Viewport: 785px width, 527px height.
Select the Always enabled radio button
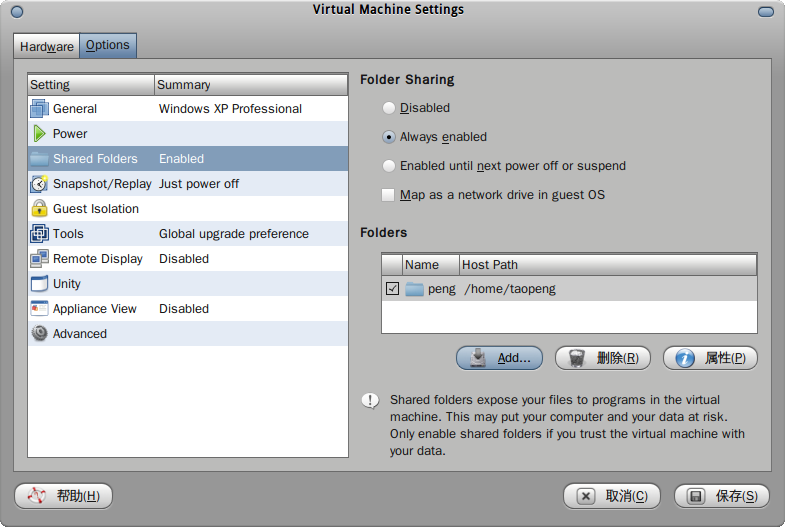tap(388, 137)
